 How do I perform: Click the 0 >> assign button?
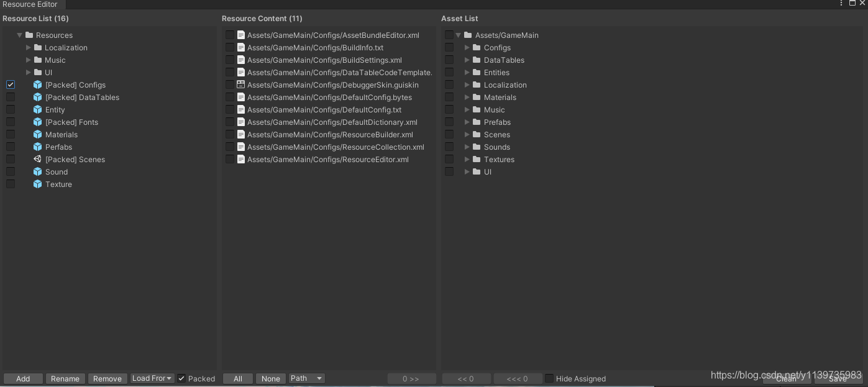(411, 378)
